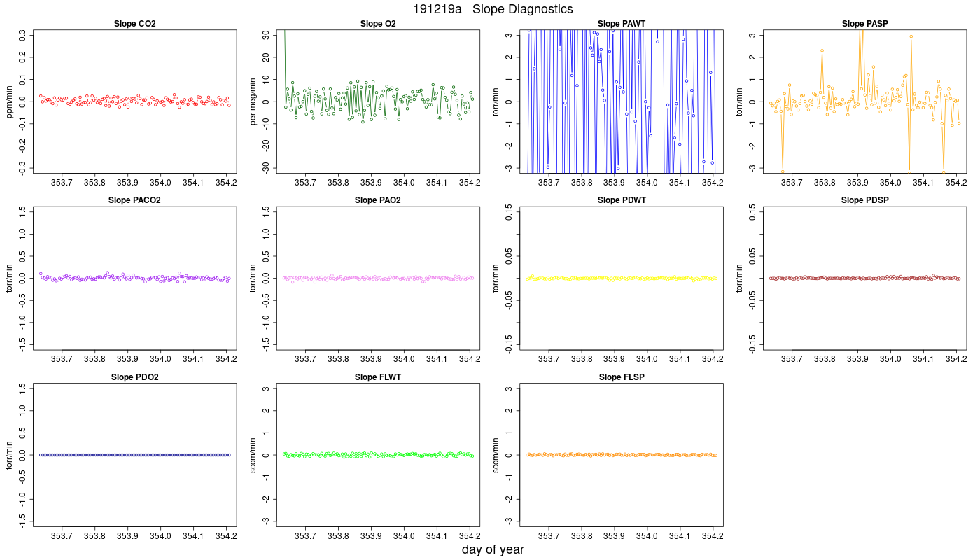Viewport: 980px width, 560px height.
Task: Click the 353.8 tick label under Slope FLSP
Action: point(581,538)
